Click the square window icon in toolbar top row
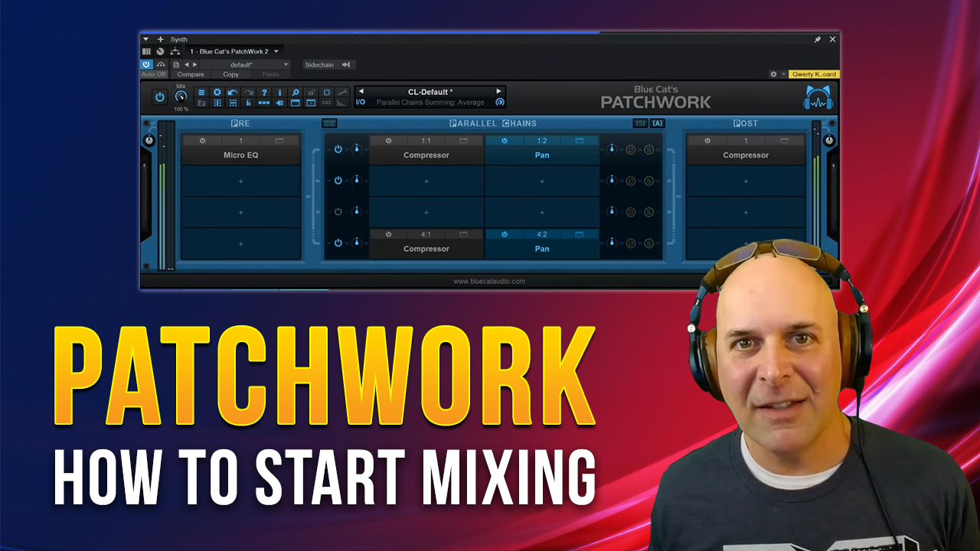Screen dimensions: 980x551 coord(327,93)
